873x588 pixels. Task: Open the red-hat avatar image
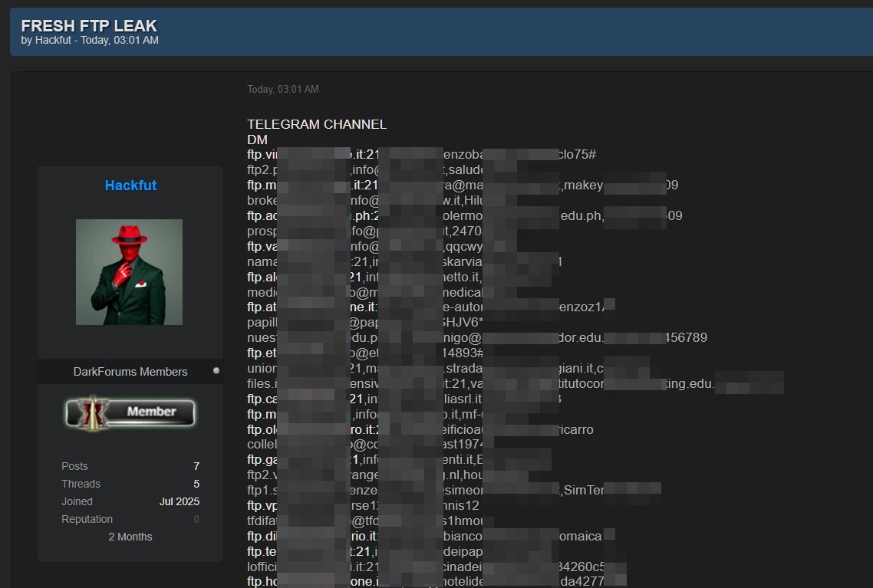pos(129,272)
